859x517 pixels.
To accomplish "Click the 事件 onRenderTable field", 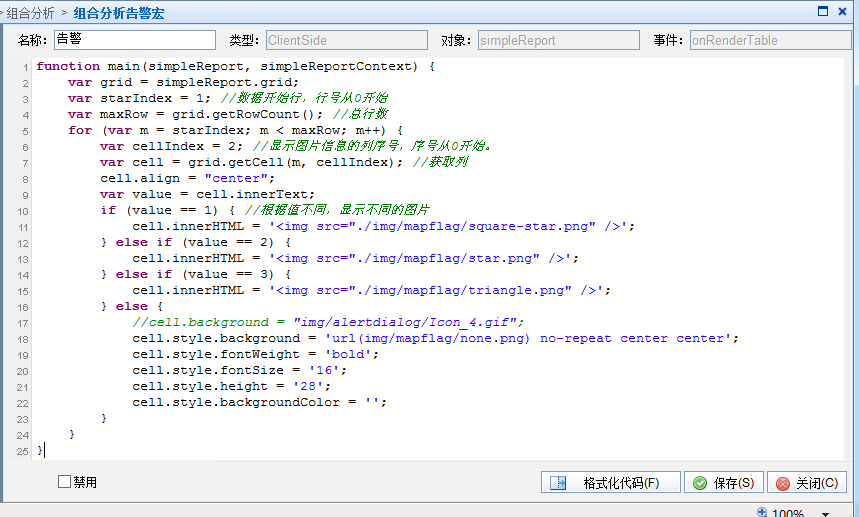I will pos(770,40).
